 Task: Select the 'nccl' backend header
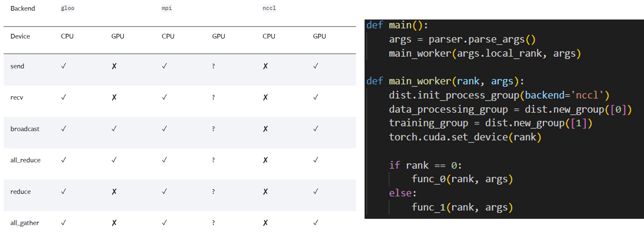(269, 8)
